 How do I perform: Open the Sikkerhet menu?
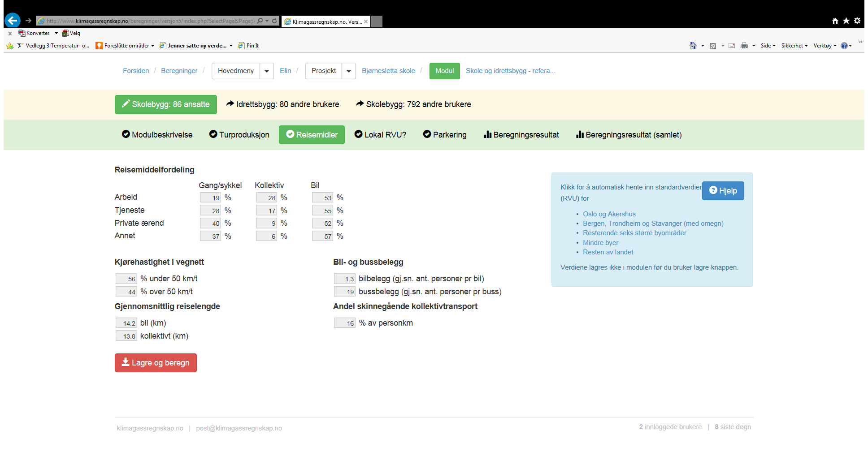tap(794, 46)
